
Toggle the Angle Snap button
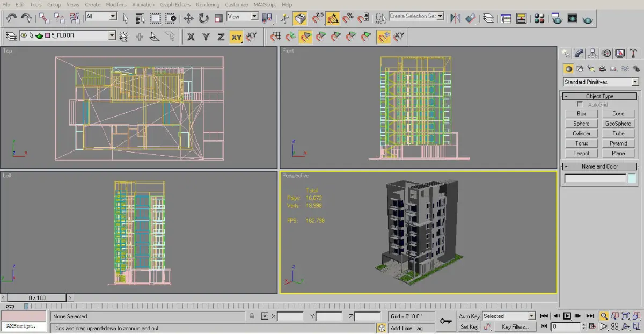(333, 18)
